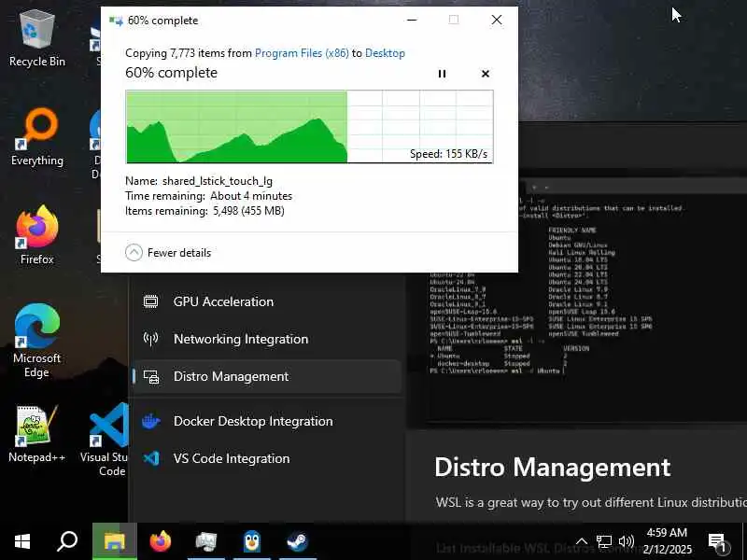Switch to File Explorer in the taskbar
The width and height of the screenshot is (747, 560).
[x=114, y=541]
